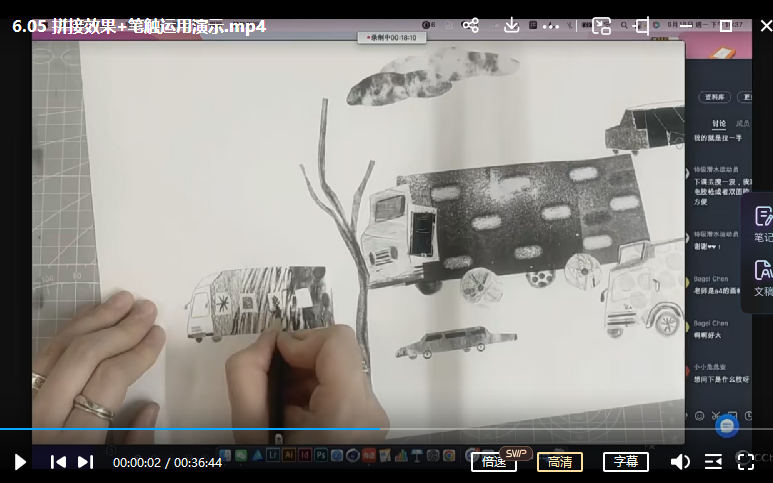773x483 pixels.
Task: Switch to picture-in-picture mini player
Action: (601, 26)
